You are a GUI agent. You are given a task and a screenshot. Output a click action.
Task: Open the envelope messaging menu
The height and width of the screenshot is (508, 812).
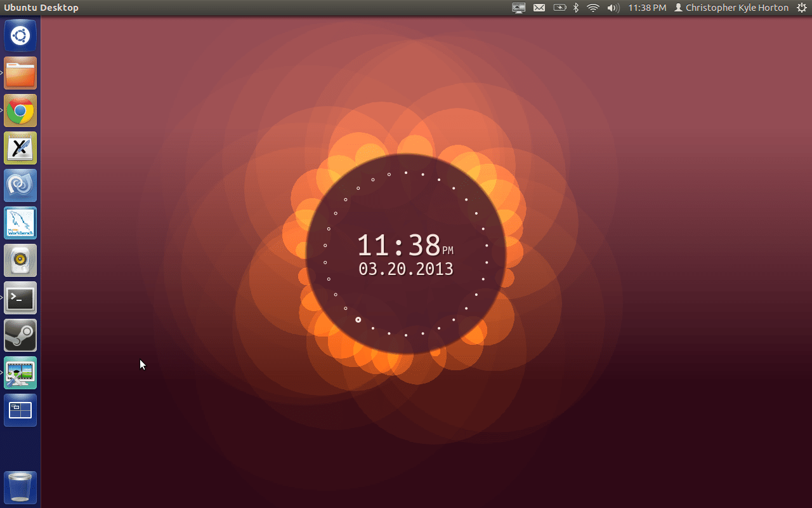[x=539, y=8]
